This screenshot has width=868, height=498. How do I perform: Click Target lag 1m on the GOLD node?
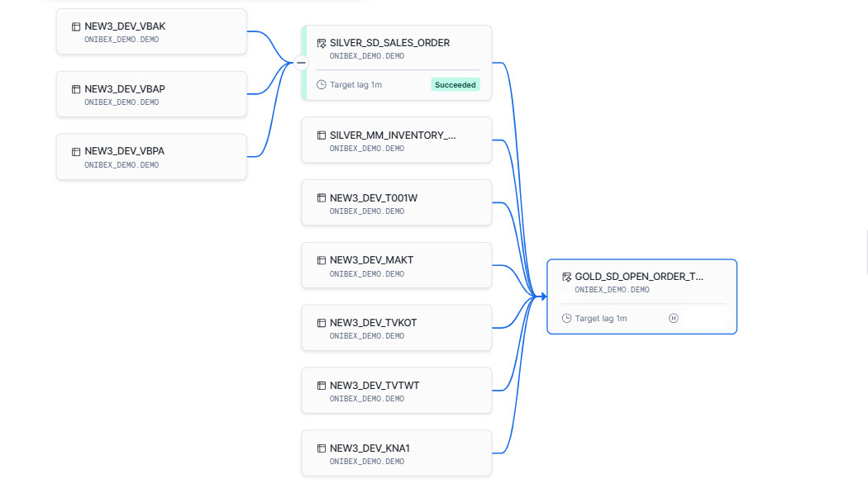[601, 318]
